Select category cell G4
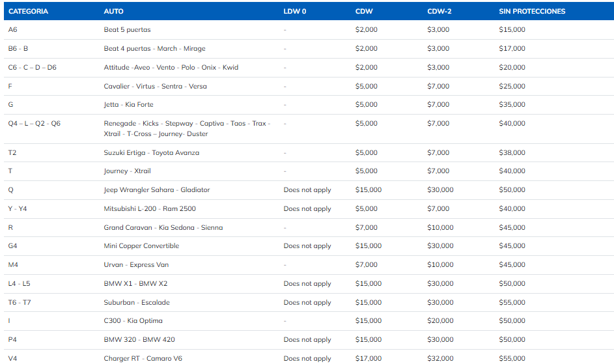Viewport: 614px width, 364px height. [12, 246]
